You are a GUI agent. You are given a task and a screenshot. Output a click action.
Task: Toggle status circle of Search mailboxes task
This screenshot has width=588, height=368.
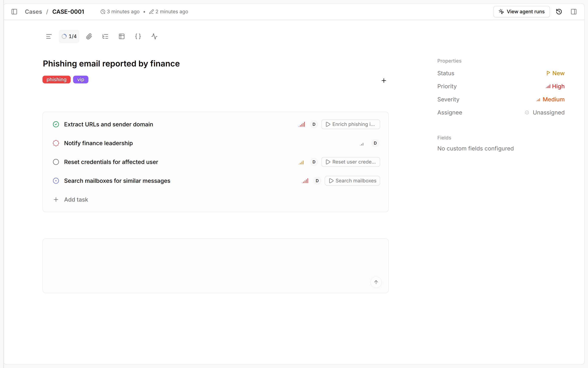[56, 181]
